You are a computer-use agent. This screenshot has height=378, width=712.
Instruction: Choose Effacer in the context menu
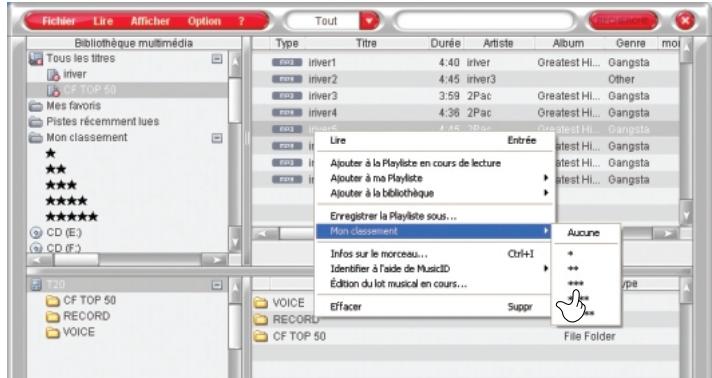[434, 307]
